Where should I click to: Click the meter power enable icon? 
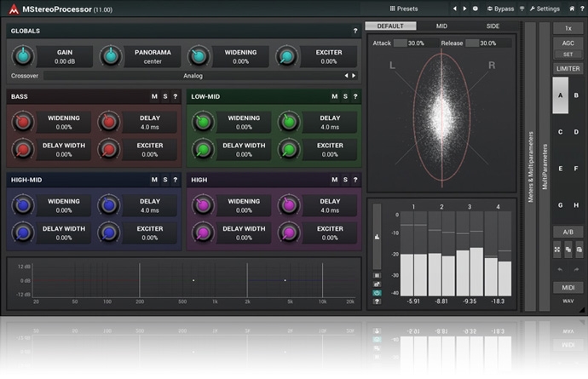coord(377,292)
